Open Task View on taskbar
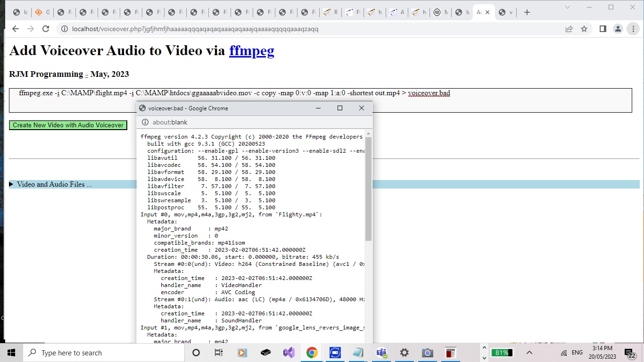 pyautogui.click(x=219, y=353)
